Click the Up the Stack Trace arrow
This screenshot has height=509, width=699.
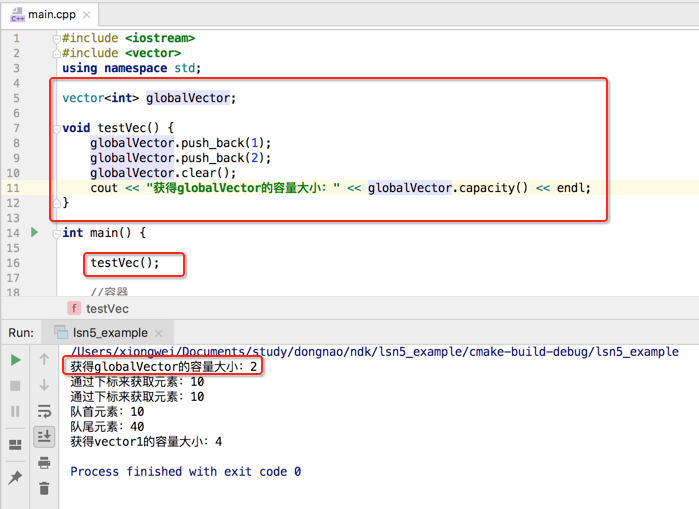click(x=44, y=359)
